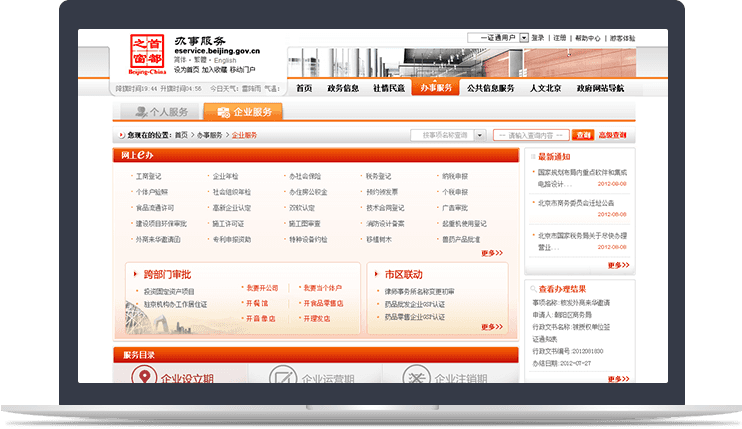Click the 企业注销期 crossed-out icon
742x429 pixels.
pos(416,377)
